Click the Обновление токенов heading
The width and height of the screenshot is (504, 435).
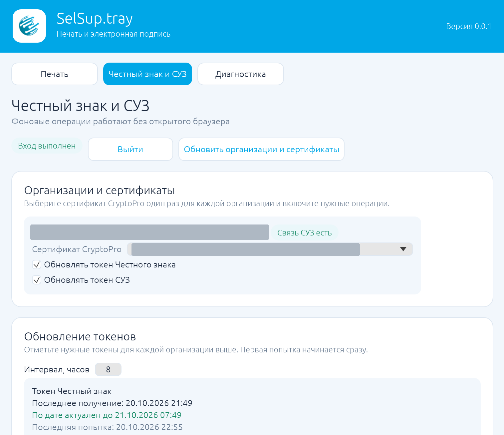click(80, 337)
